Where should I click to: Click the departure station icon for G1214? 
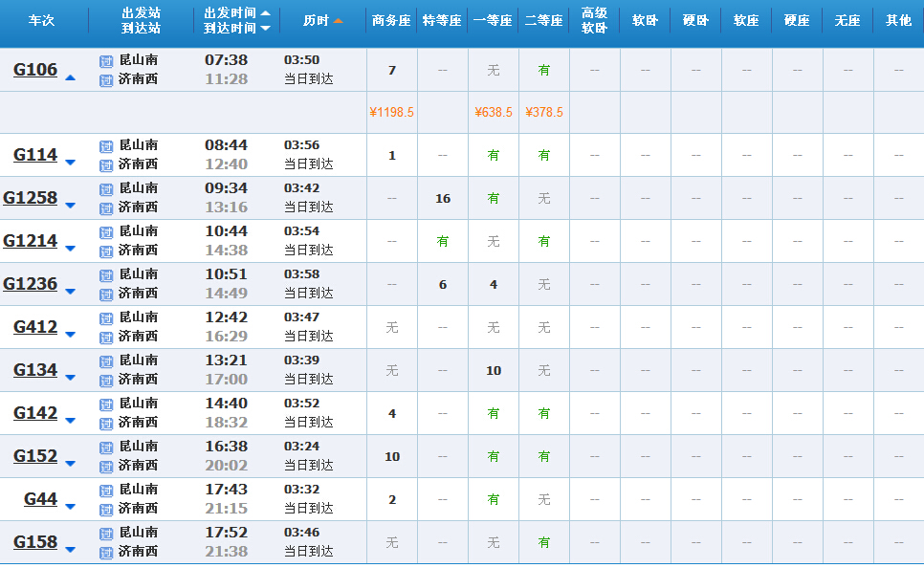click(106, 232)
